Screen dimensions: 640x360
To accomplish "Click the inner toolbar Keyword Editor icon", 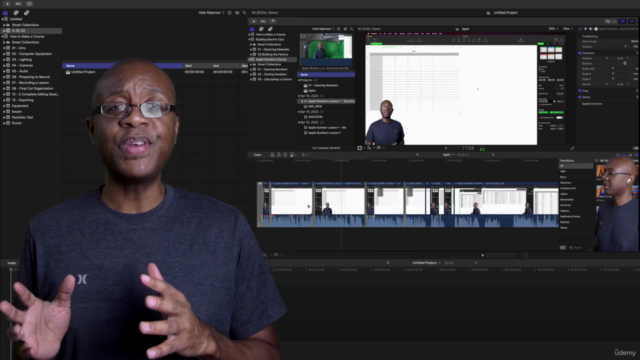I will (263, 21).
